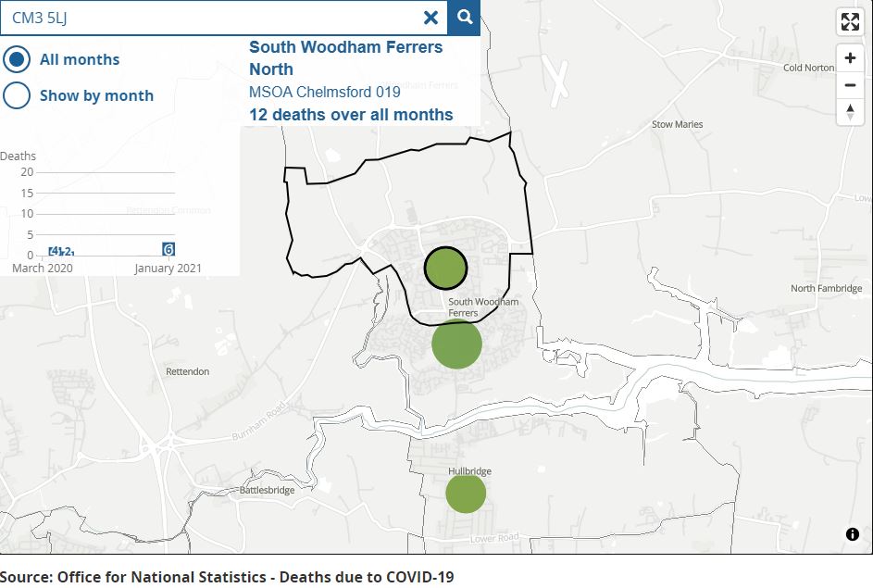This screenshot has width=873, height=588.
Task: Click the Battlesbridge label on the map
Action: pos(268,490)
